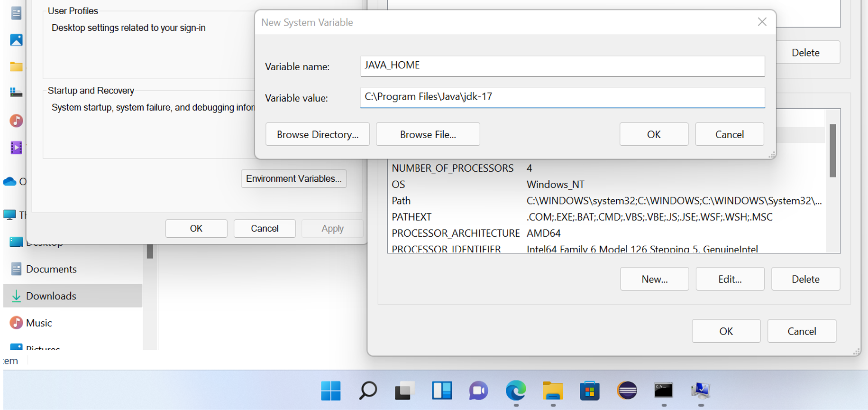Click Task View icon on taskbar
The height and width of the screenshot is (410, 868).
(404, 391)
